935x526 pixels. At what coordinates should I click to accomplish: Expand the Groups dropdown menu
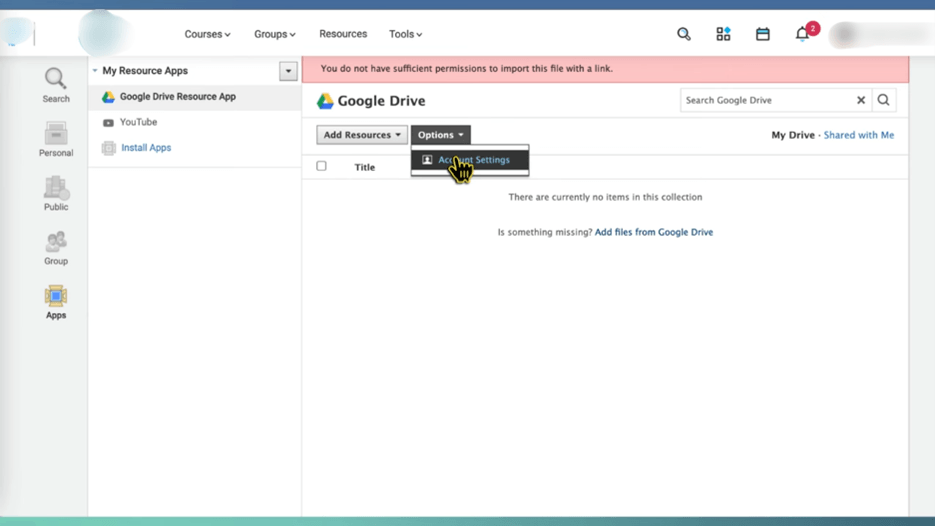(274, 34)
